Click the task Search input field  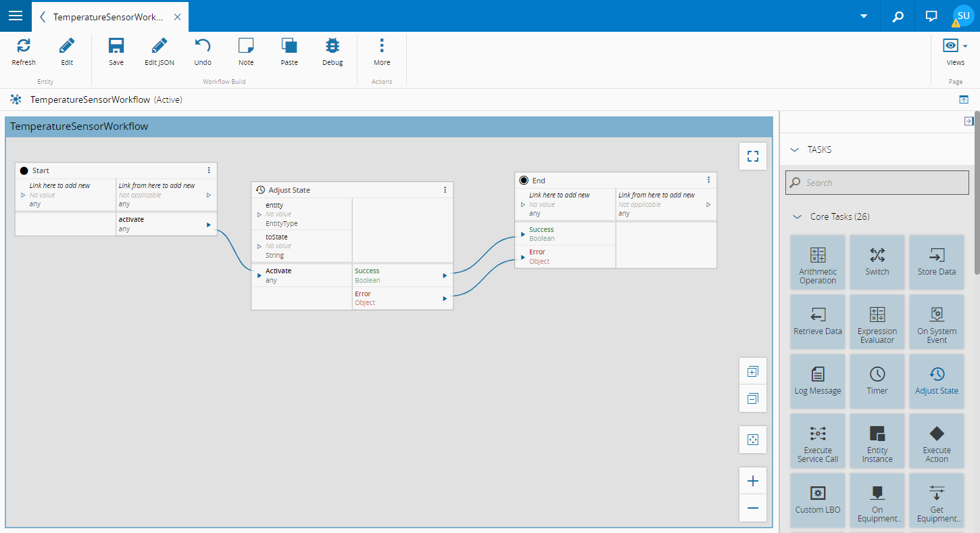click(877, 183)
